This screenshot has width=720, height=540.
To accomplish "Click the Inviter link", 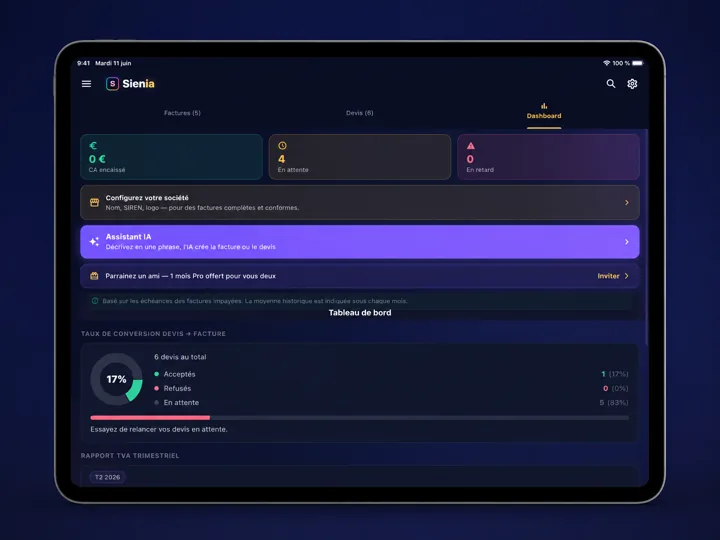I will coord(608,276).
